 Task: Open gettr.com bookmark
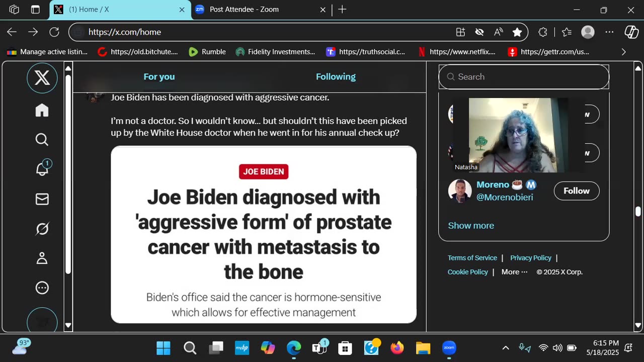point(548,52)
